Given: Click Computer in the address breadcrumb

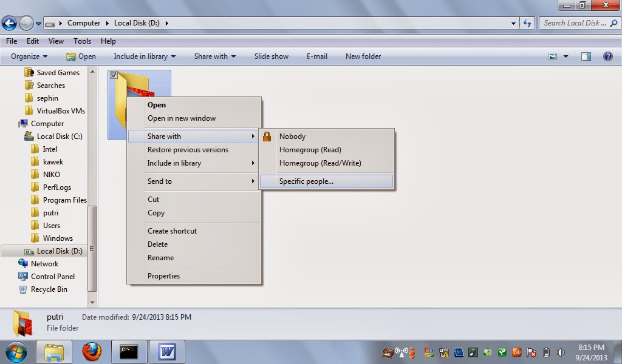Looking at the screenshot, I should point(84,23).
